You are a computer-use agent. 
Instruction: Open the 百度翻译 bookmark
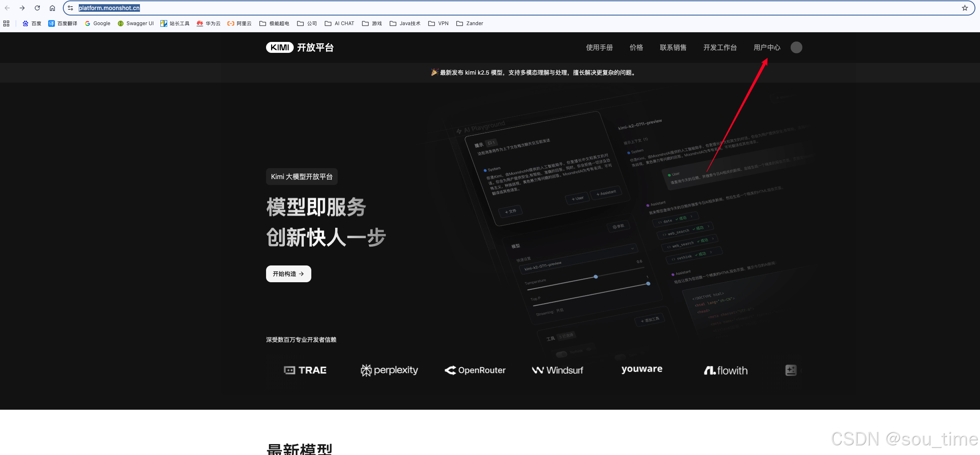[x=63, y=23]
